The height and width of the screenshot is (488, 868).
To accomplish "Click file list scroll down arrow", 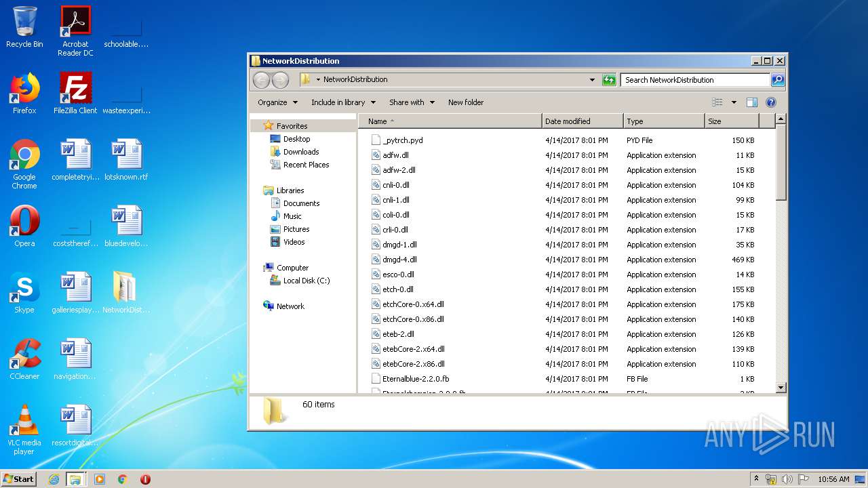I will pos(781,388).
